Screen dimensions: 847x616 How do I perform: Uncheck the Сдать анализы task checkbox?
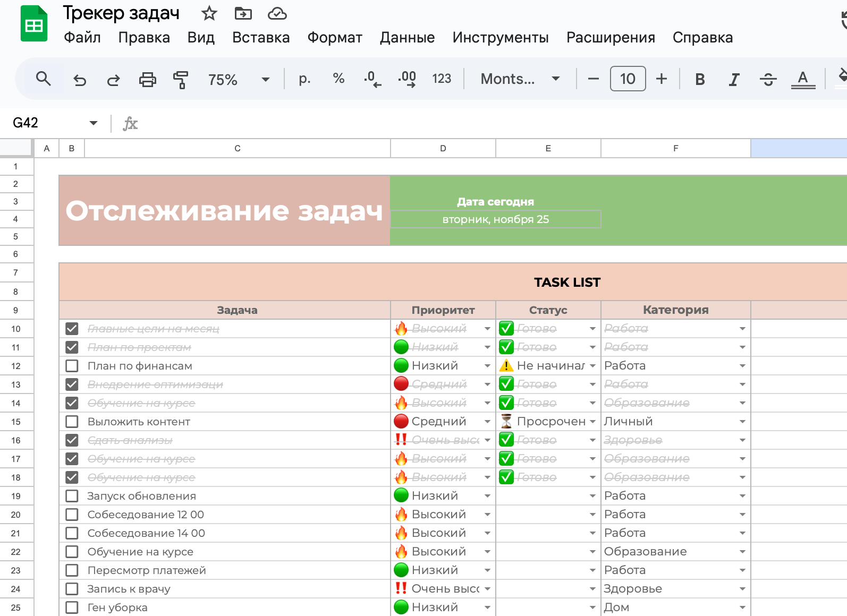pos(72,440)
